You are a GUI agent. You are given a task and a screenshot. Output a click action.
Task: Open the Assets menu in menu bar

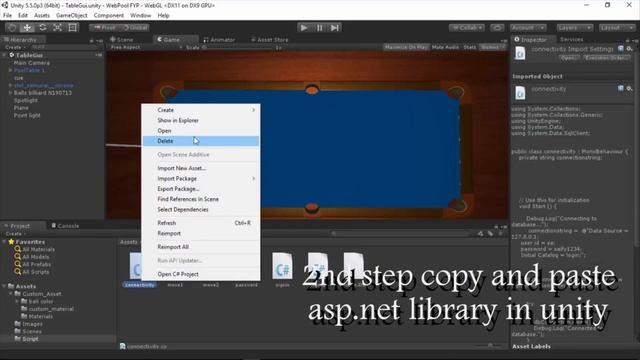[x=42, y=16]
